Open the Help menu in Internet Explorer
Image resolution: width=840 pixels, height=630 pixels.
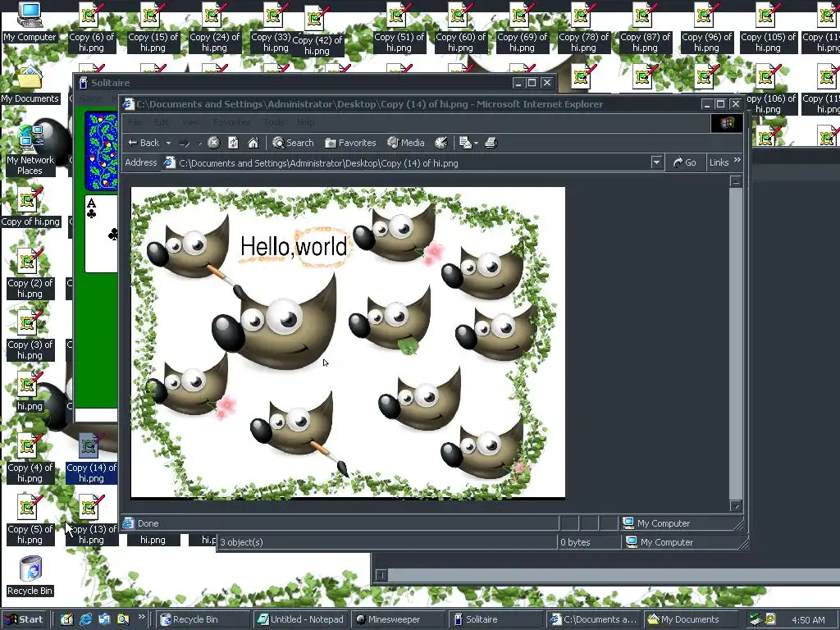pyautogui.click(x=306, y=122)
